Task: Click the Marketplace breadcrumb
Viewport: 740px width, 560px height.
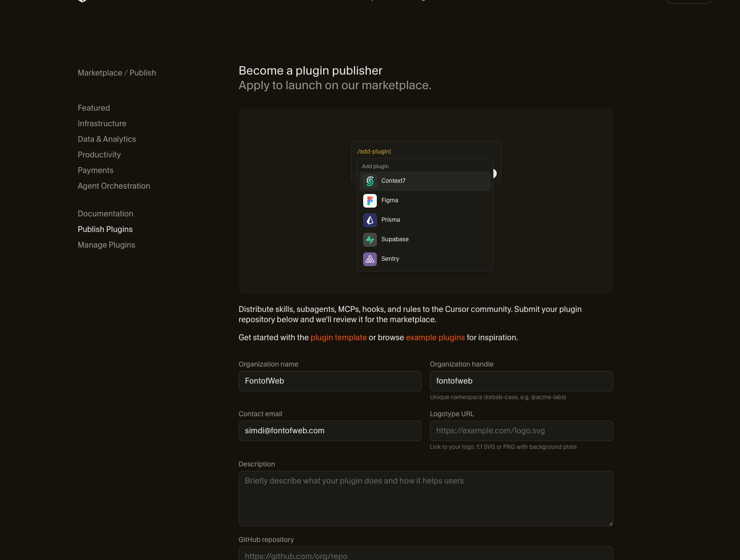Action: point(100,73)
